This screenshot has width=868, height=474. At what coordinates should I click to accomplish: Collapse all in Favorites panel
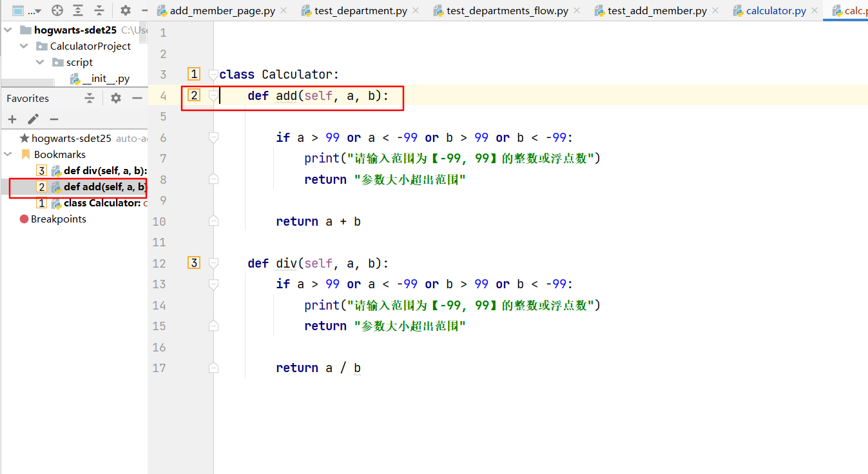pos(90,98)
